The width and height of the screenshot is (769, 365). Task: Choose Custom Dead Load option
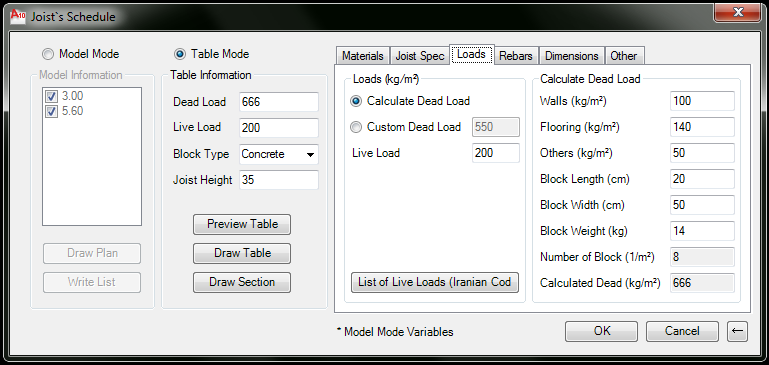357,127
